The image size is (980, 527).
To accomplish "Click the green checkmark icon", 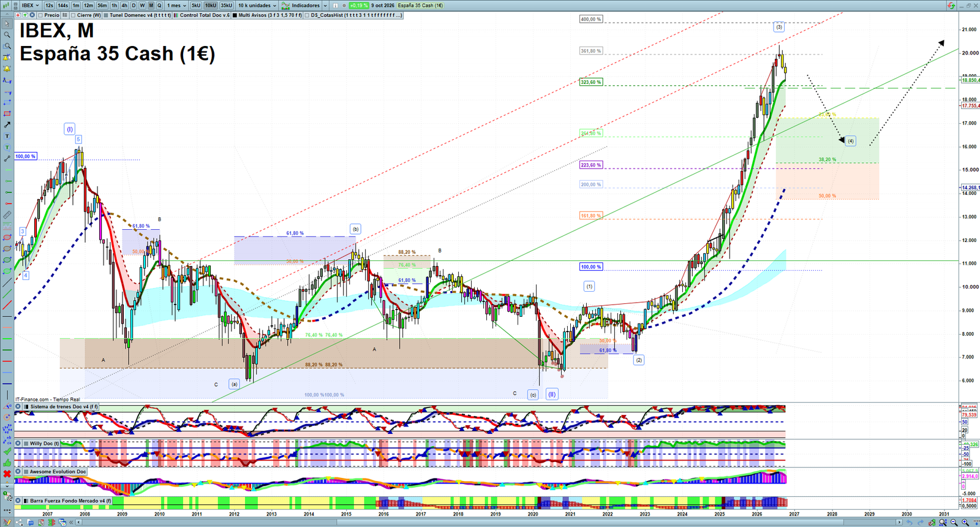I will point(7,452).
